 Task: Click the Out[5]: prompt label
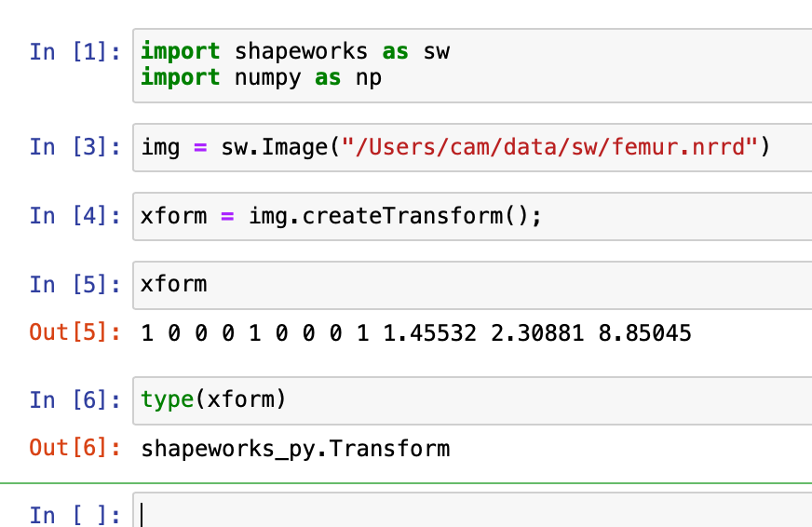(75, 333)
